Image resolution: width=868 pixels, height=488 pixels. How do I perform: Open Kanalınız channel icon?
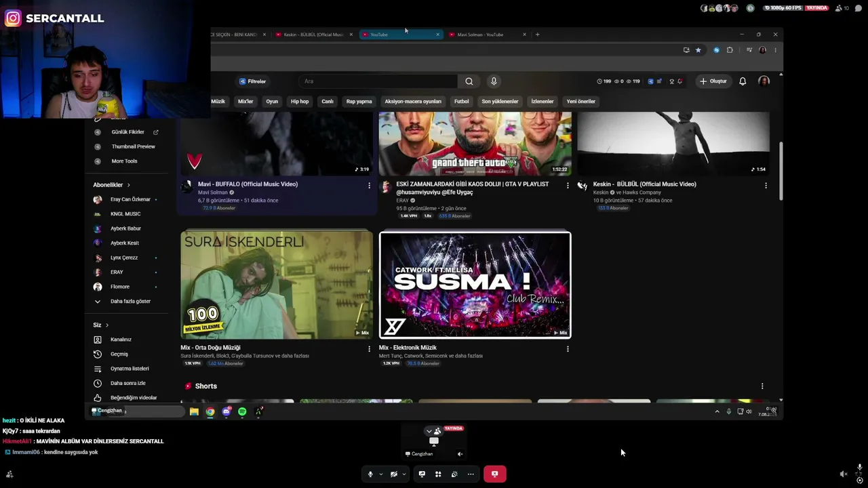[98, 340]
